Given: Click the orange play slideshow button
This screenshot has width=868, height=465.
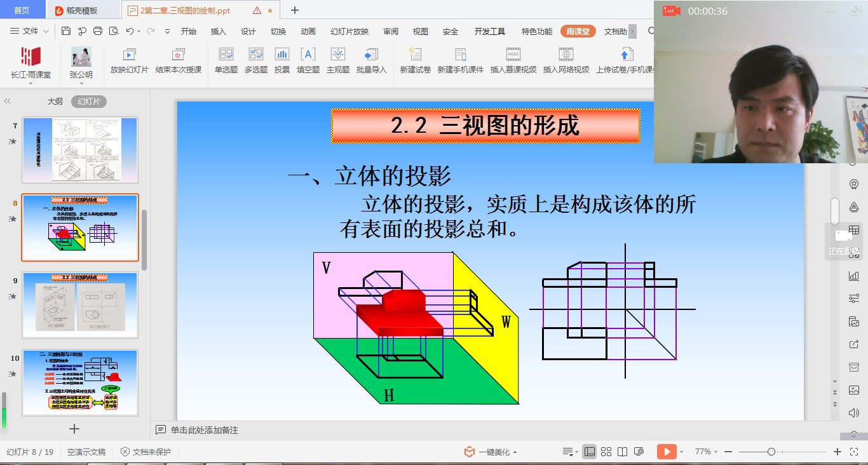Looking at the screenshot, I should coord(666,452).
